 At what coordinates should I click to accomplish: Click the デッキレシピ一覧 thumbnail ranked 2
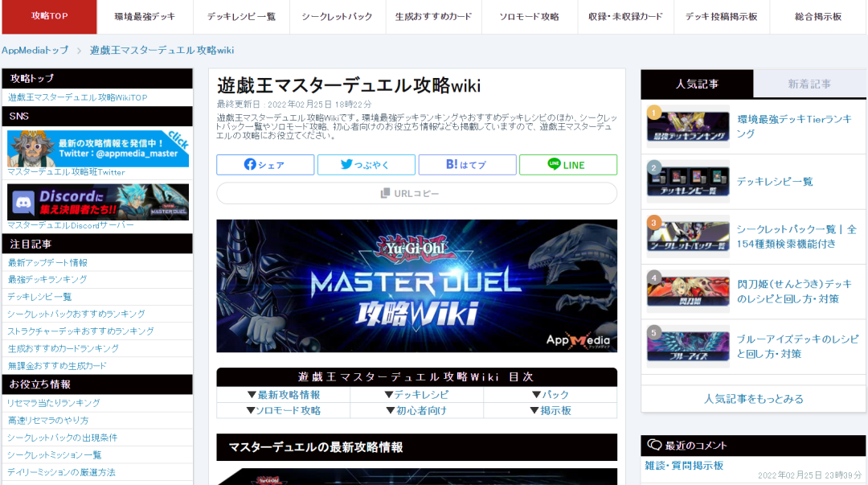click(x=688, y=181)
